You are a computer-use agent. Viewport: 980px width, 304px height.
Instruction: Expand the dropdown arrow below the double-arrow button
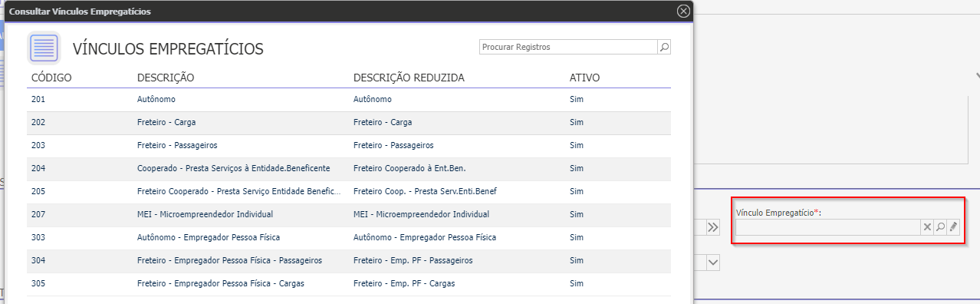click(x=713, y=263)
